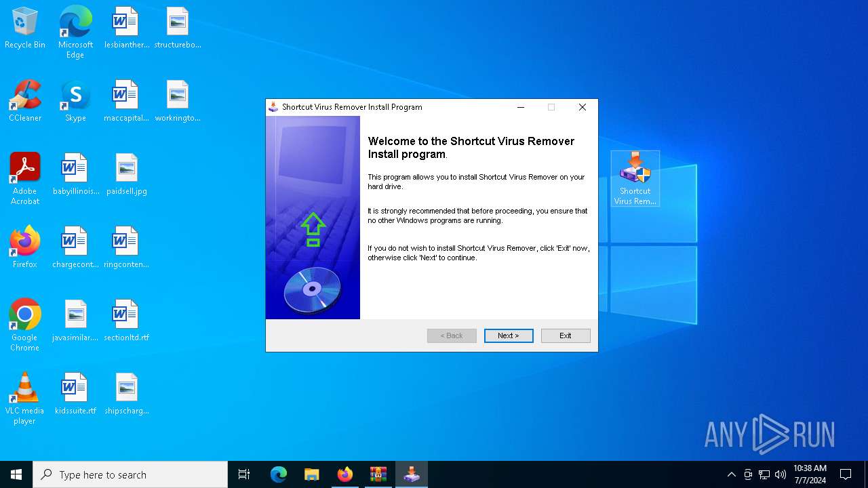Image resolution: width=868 pixels, height=488 pixels.
Task: Select the CCleaner desktop shortcut
Action: coord(25,102)
